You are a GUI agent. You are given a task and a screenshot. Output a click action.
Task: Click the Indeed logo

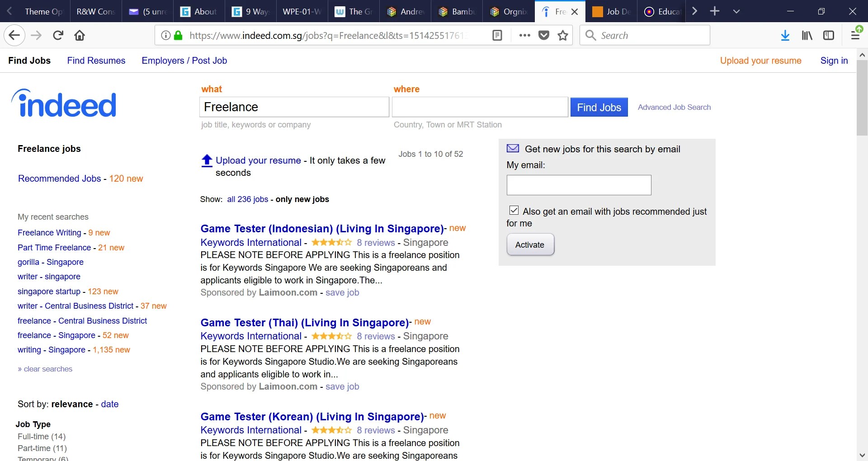click(x=63, y=104)
